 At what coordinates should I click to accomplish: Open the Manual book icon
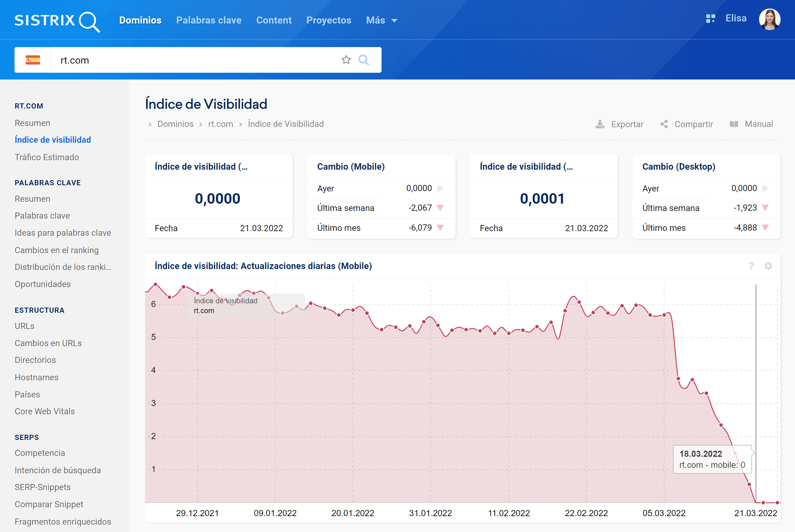pos(734,124)
